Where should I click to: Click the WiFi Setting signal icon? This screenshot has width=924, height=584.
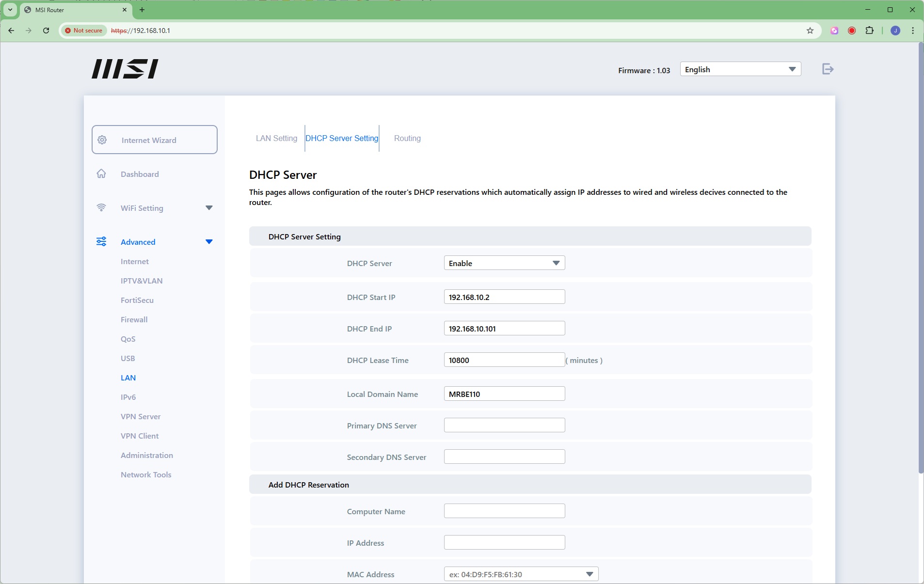coord(101,208)
